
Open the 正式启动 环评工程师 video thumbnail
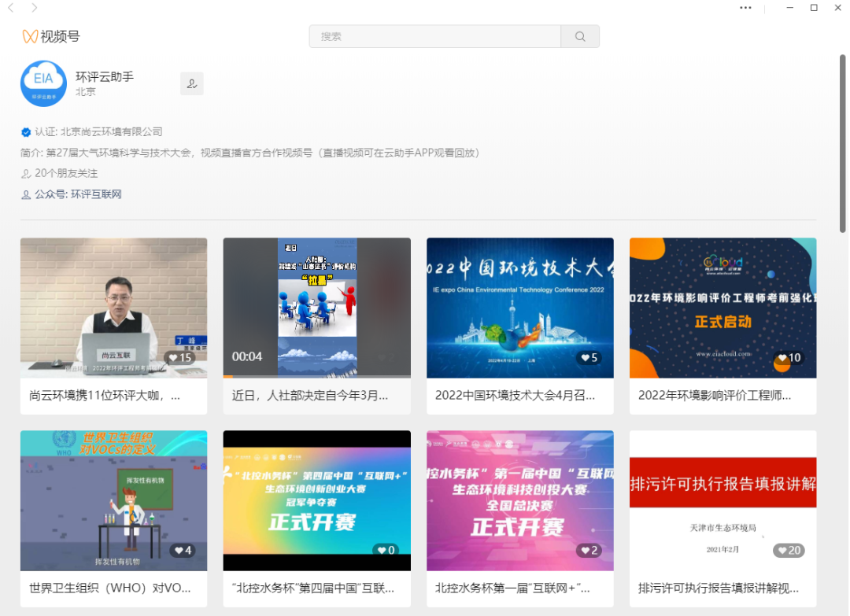click(x=722, y=308)
